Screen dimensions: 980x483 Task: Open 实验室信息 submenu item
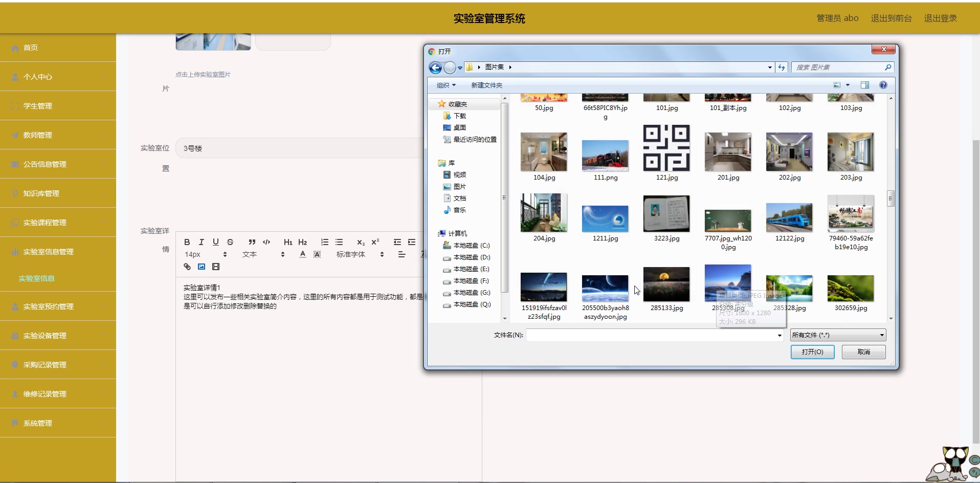36,278
